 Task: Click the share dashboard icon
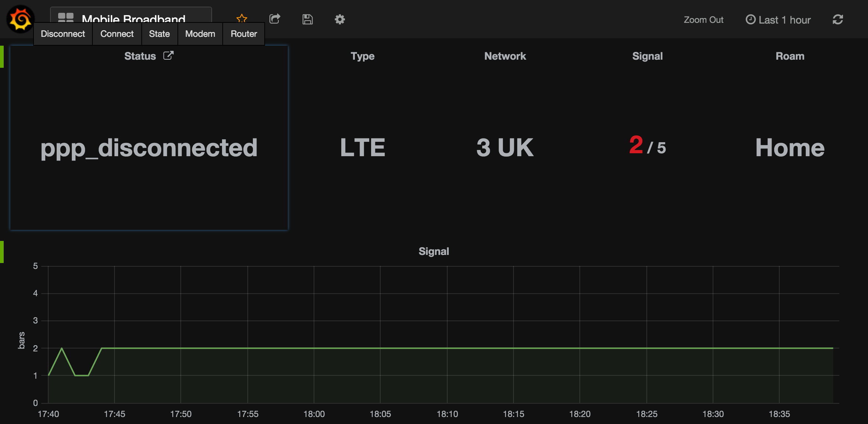pyautogui.click(x=275, y=20)
